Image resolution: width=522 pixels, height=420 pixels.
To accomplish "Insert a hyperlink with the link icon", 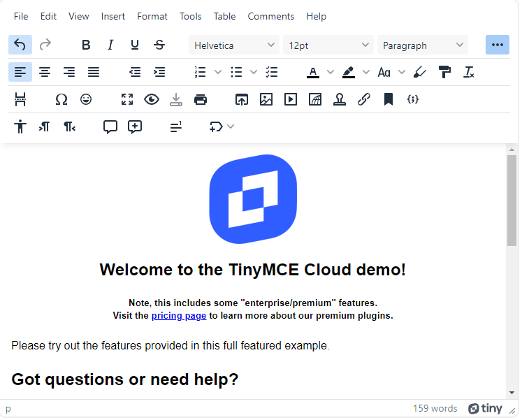I will point(364,99).
